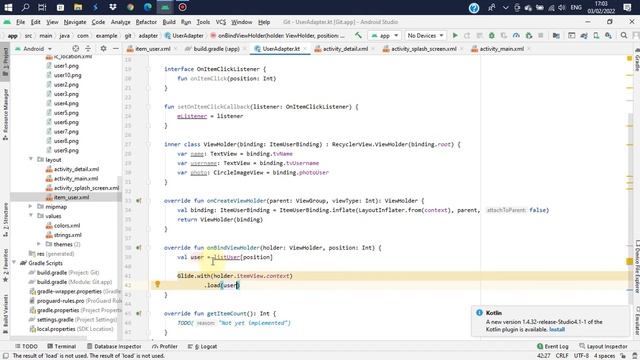The height and width of the screenshot is (360, 640).
Task: Collapse the layout folder
Action: [x=31, y=159]
